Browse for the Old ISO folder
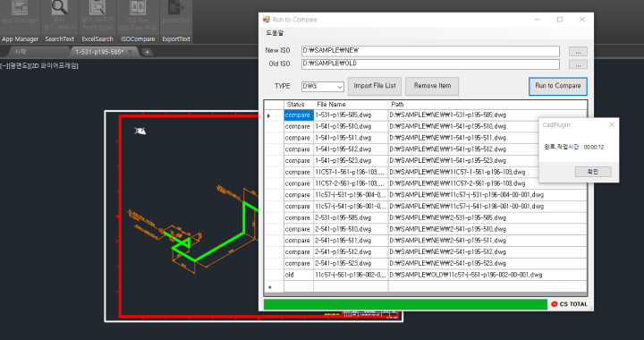644x340 pixels. tap(578, 64)
